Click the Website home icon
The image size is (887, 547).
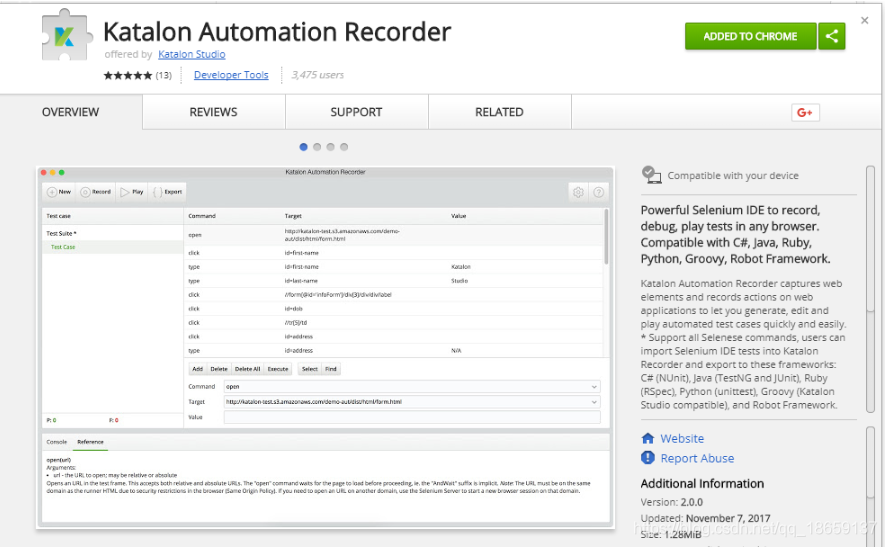(648, 438)
